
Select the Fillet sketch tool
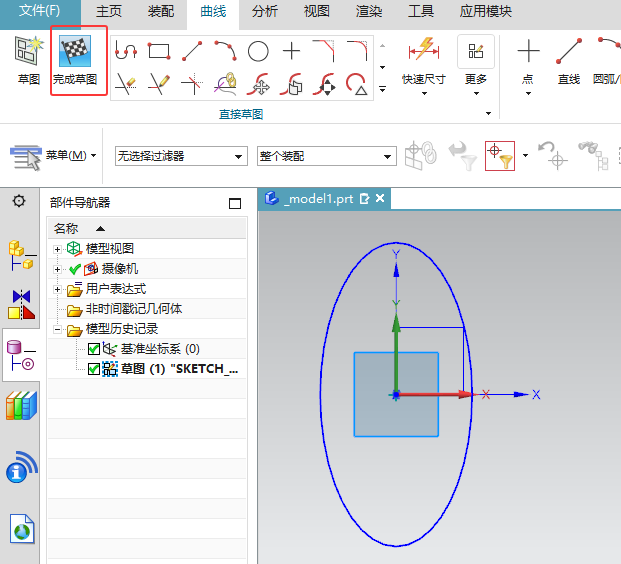point(357,51)
